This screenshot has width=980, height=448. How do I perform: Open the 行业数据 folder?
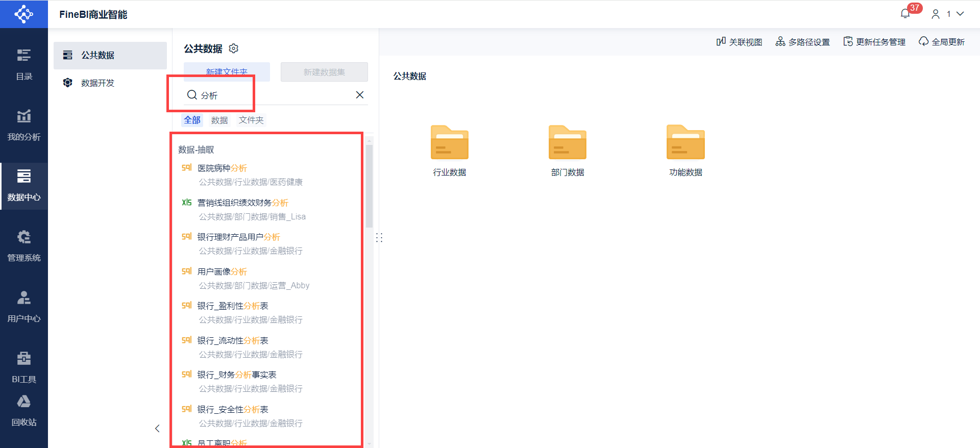[450, 151]
